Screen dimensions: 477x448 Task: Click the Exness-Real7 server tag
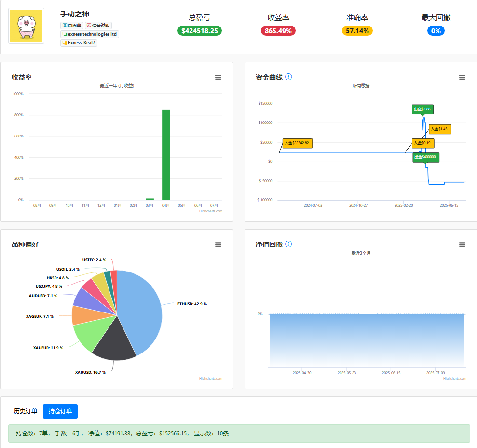tap(79, 43)
